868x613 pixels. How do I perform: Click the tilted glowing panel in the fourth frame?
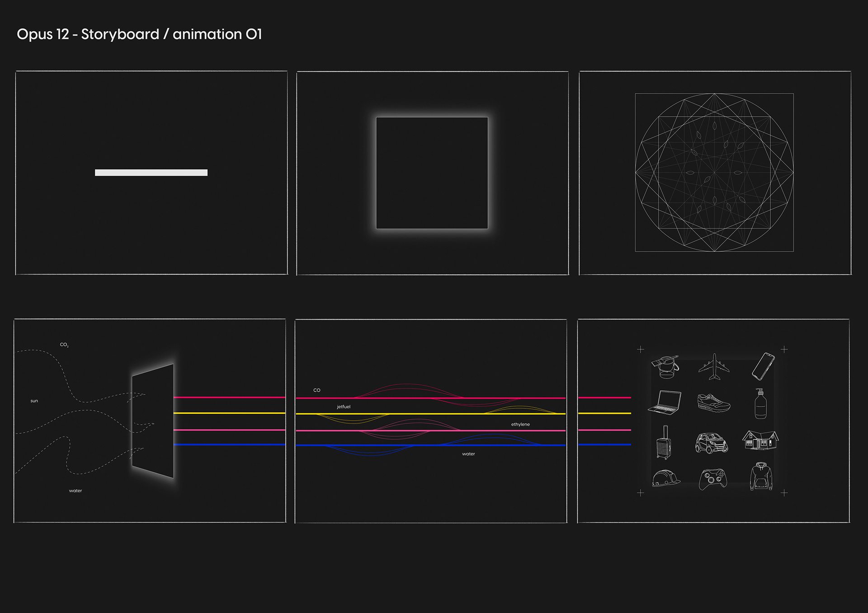pos(153,421)
